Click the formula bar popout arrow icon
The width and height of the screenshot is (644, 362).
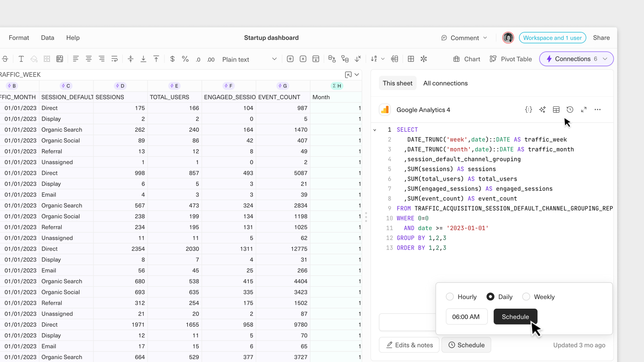348,75
